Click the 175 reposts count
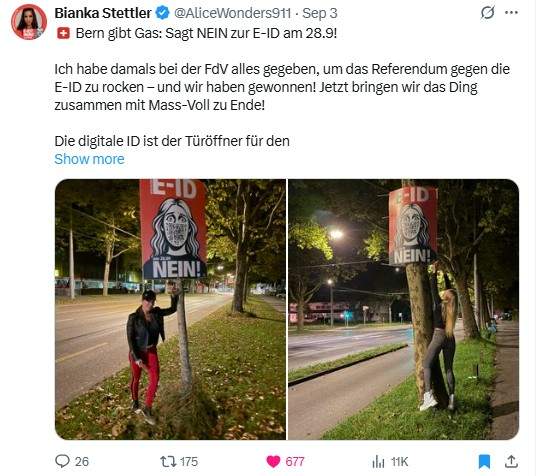 [189, 462]
